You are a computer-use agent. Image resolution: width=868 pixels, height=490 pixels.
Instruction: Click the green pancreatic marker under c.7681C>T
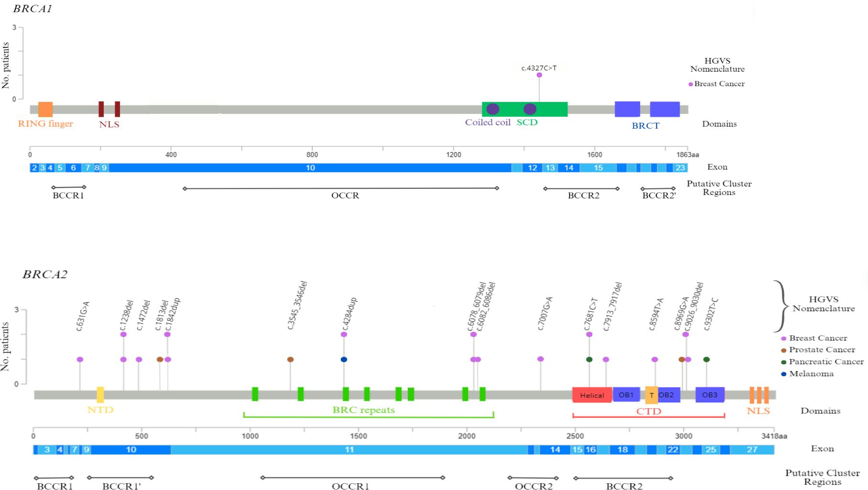[x=589, y=359]
